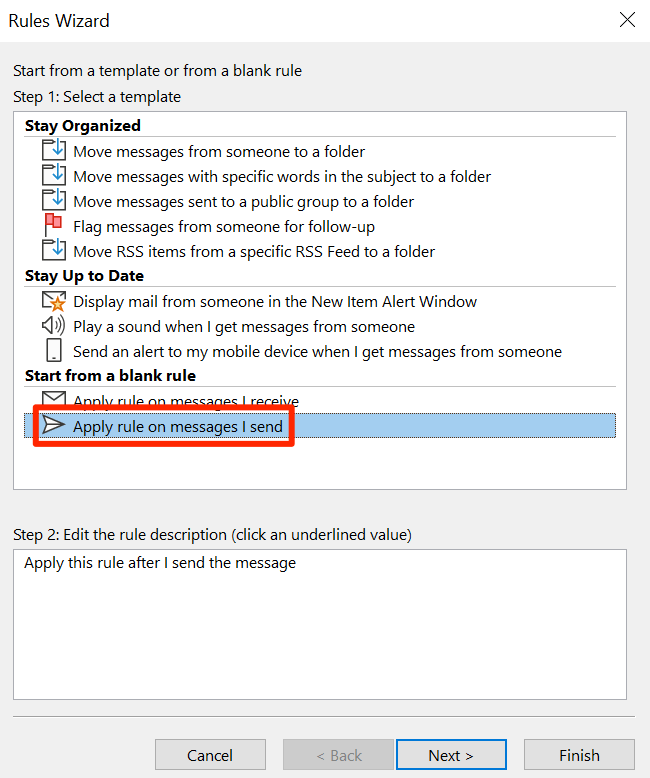Viewport: 650px width, 778px height.
Task: Click the Finish button
Action: click(x=579, y=755)
